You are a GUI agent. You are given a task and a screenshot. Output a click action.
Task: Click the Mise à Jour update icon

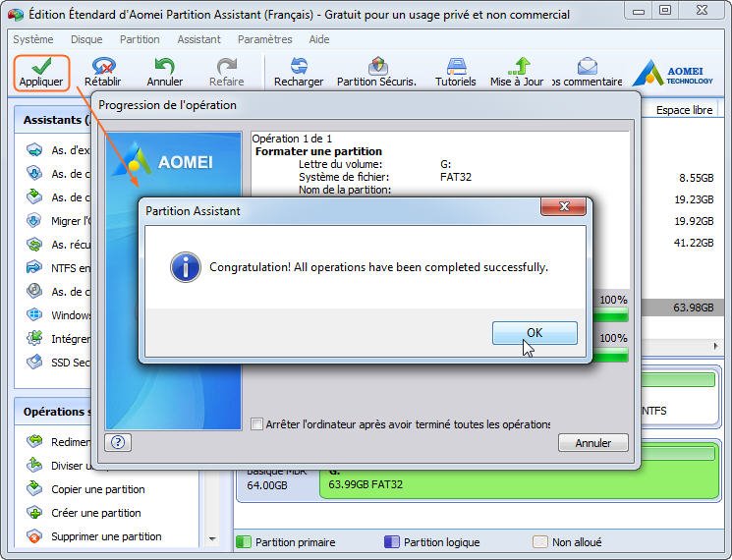519,66
